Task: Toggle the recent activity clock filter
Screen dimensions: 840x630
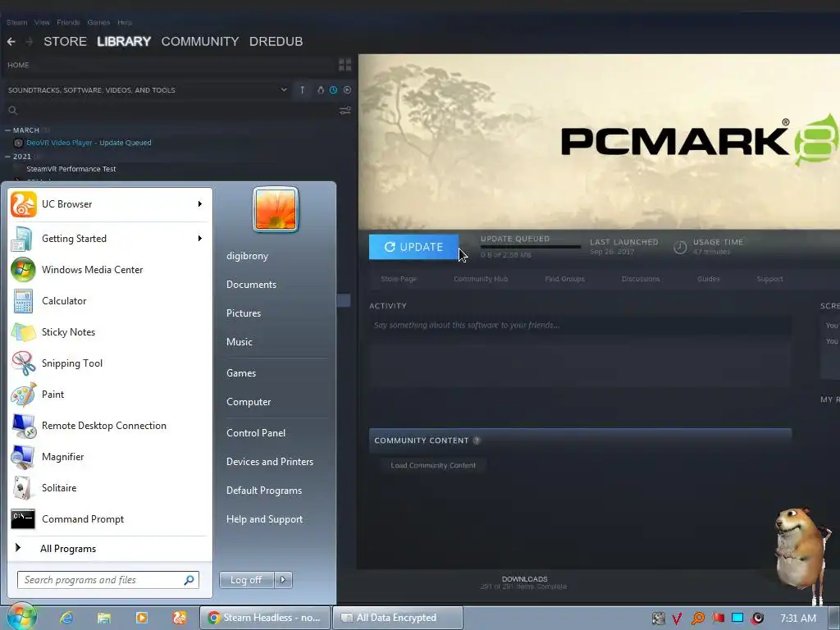Action: tap(333, 90)
